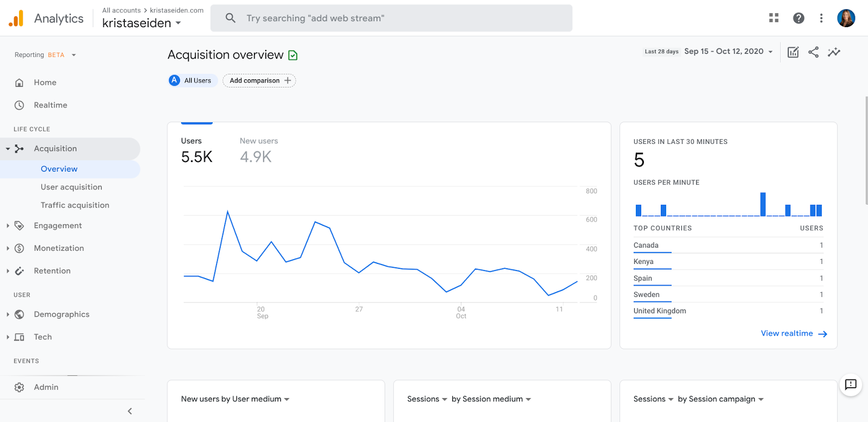Open the three-dot more options menu
The width and height of the screenshot is (868, 422).
click(x=821, y=18)
